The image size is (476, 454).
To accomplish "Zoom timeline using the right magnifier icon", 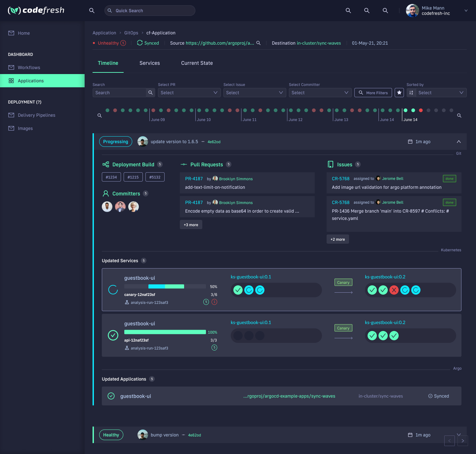I will pos(459,115).
